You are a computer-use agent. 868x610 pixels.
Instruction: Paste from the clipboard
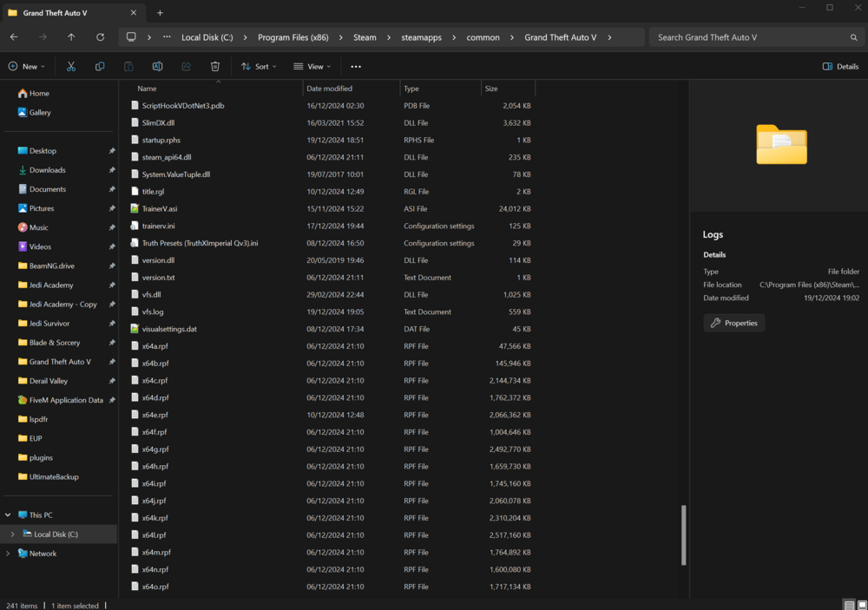click(x=128, y=66)
